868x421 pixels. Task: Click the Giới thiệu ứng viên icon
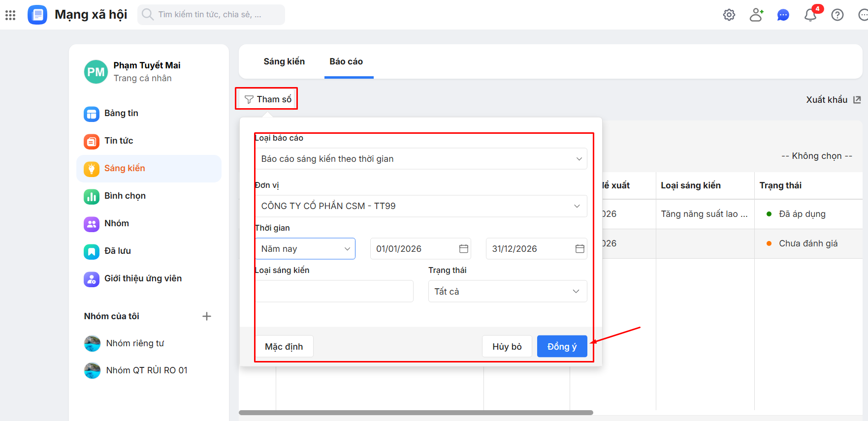[92, 279]
